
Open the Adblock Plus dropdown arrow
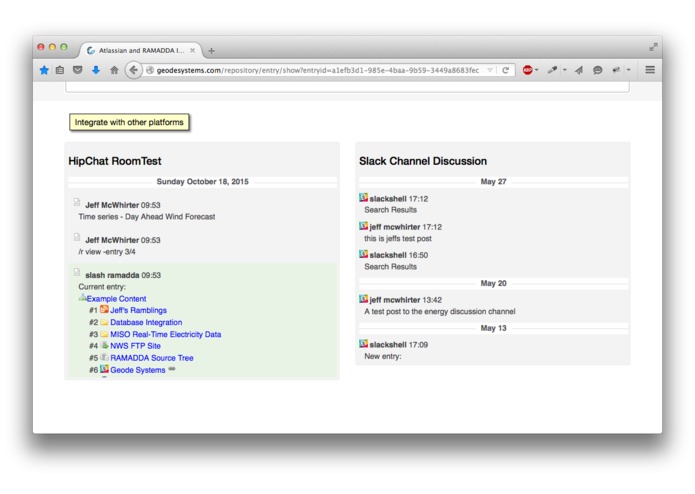point(537,70)
